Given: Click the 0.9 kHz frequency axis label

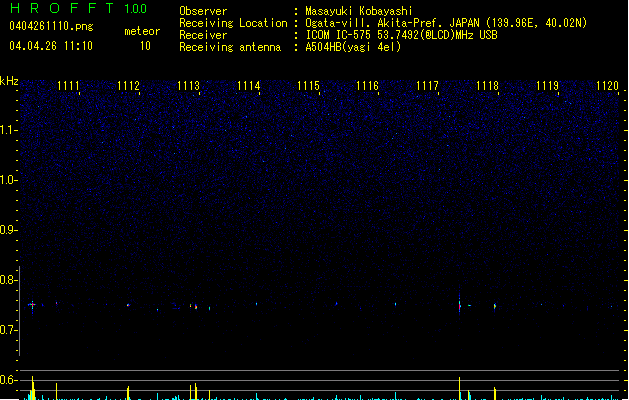Looking at the screenshot, I should 8,230.
